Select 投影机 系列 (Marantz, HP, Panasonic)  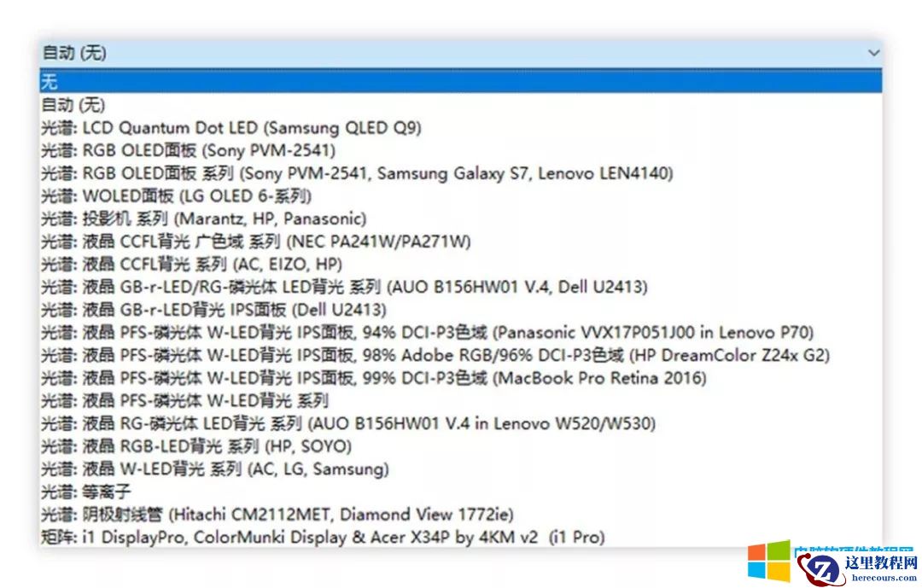[x=461, y=218]
